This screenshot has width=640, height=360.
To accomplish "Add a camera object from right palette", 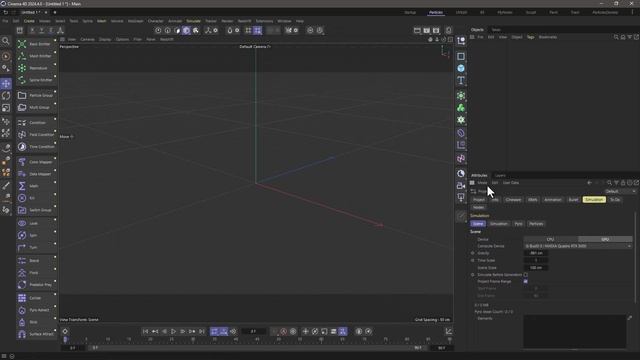I will pyautogui.click(x=461, y=186).
